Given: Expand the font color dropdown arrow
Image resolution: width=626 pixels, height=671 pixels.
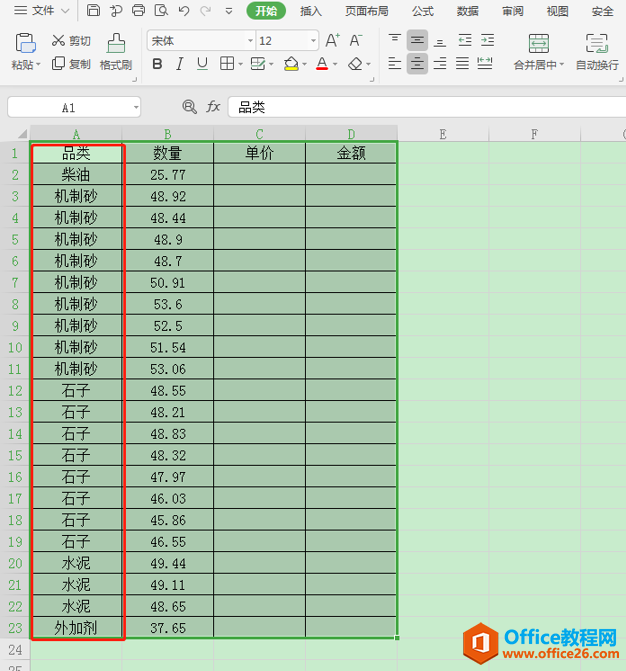Looking at the screenshot, I should pos(335,65).
